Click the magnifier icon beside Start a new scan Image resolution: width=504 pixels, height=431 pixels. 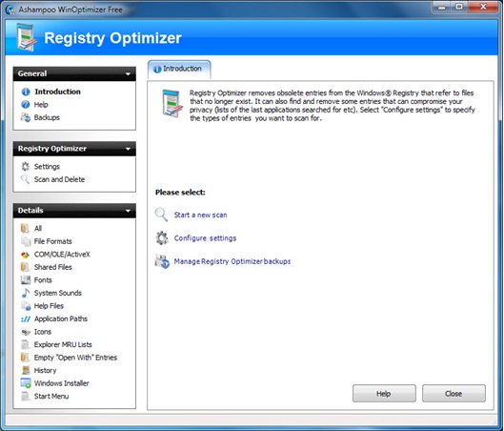click(161, 215)
